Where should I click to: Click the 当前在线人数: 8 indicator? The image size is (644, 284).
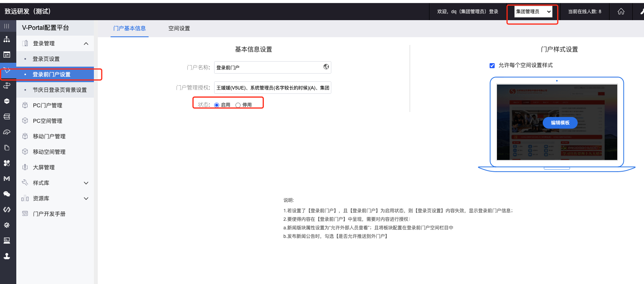(x=585, y=12)
